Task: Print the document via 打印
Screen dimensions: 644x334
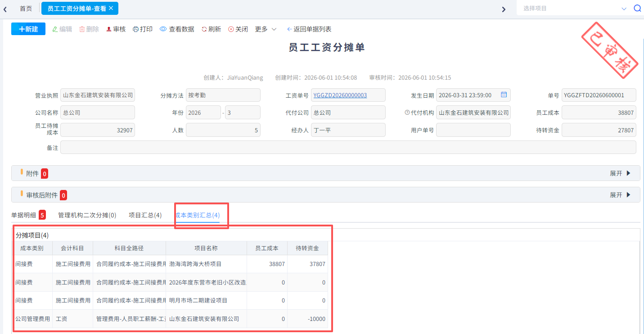Action: click(143, 29)
